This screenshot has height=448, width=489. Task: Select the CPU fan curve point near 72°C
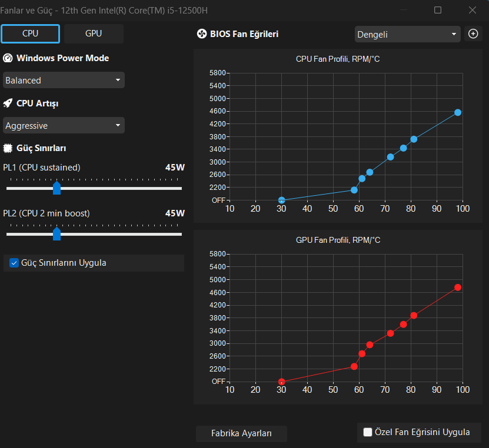pos(391,157)
